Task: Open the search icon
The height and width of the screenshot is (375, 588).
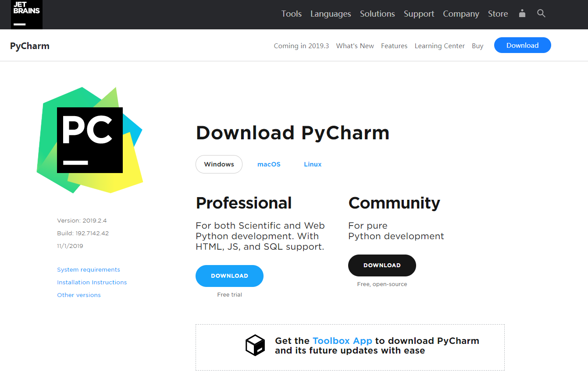Action: tap(541, 14)
